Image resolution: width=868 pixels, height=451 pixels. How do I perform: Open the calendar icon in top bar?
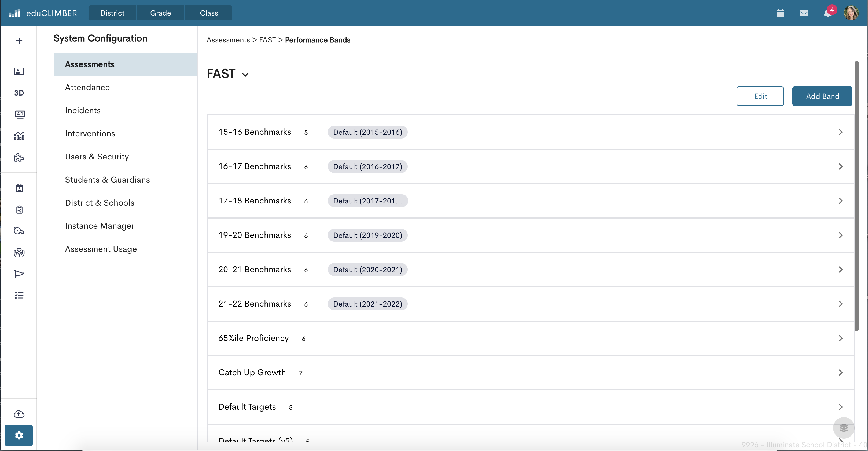click(780, 13)
